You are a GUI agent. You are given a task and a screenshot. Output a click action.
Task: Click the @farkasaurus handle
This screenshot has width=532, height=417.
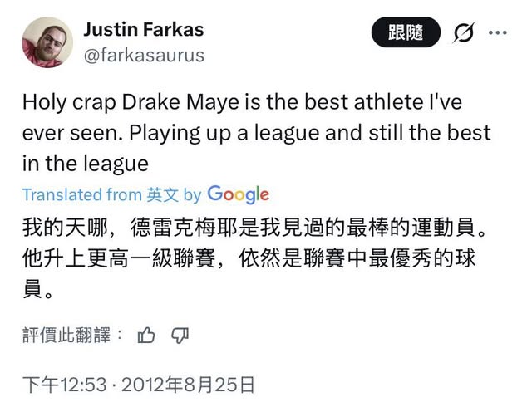[144, 56]
